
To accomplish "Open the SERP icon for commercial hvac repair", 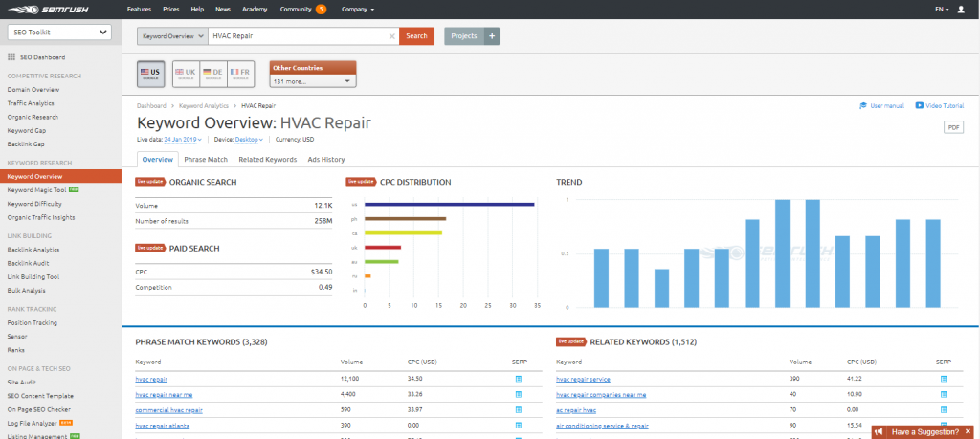I will [518, 410].
